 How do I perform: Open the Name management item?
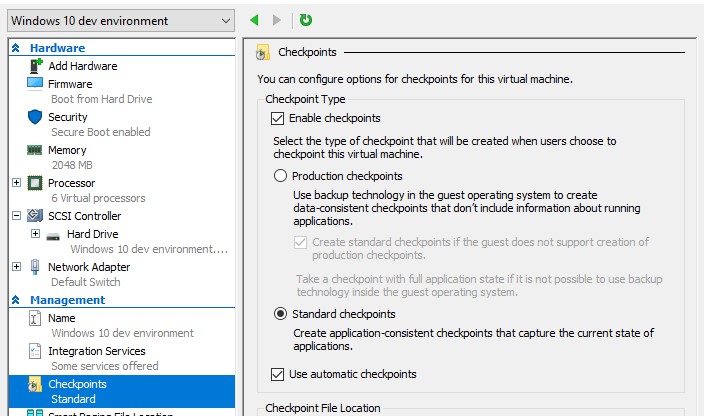click(62, 318)
